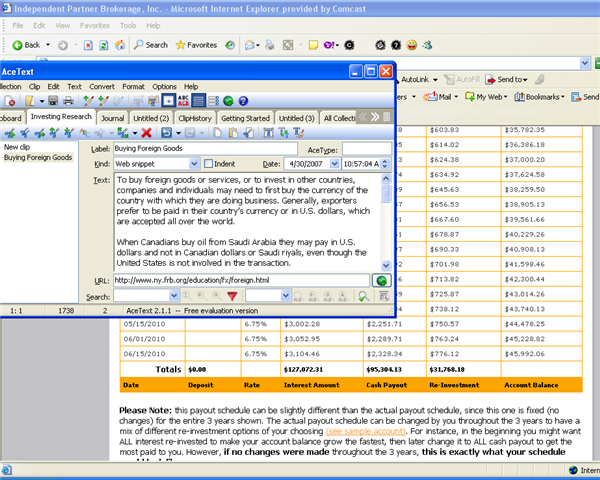
Task: Open the Back button history dropdown arrow
Action: coord(48,45)
